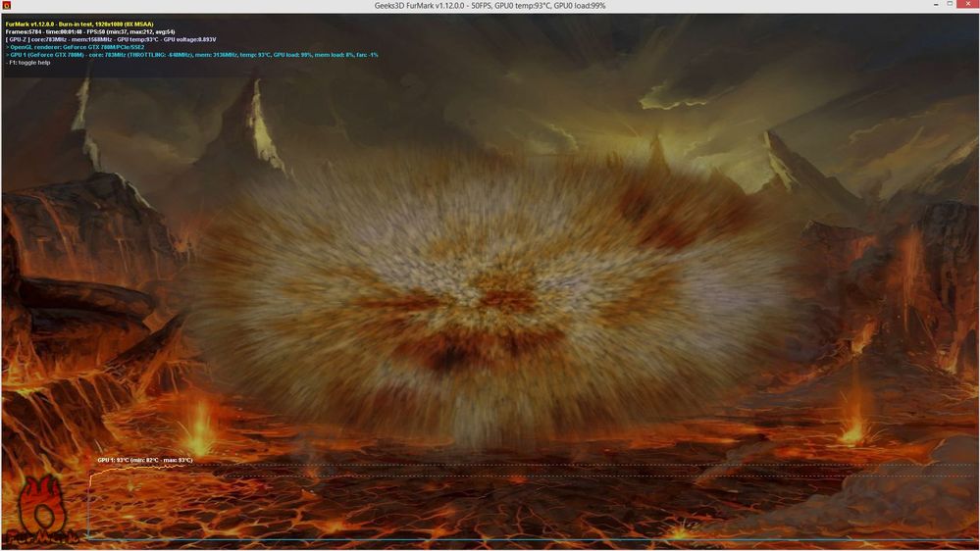Close the FurMark burn-in window
Screen dimensions: 980x551
[966, 4]
